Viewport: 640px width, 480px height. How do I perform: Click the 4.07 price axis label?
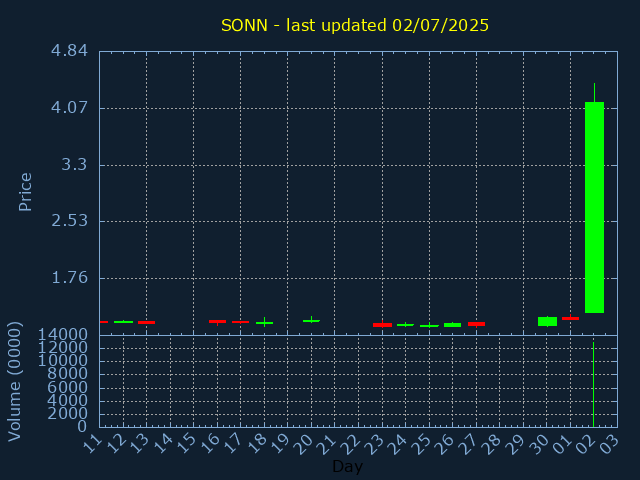pyautogui.click(x=69, y=108)
